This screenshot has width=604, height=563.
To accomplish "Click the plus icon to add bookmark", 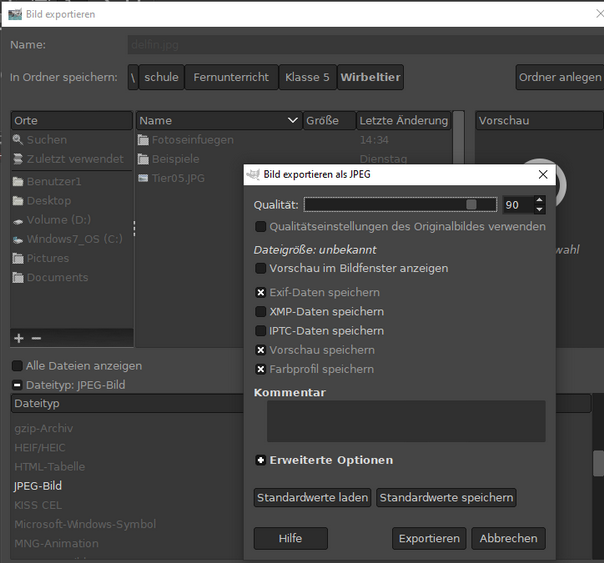I will (19, 339).
